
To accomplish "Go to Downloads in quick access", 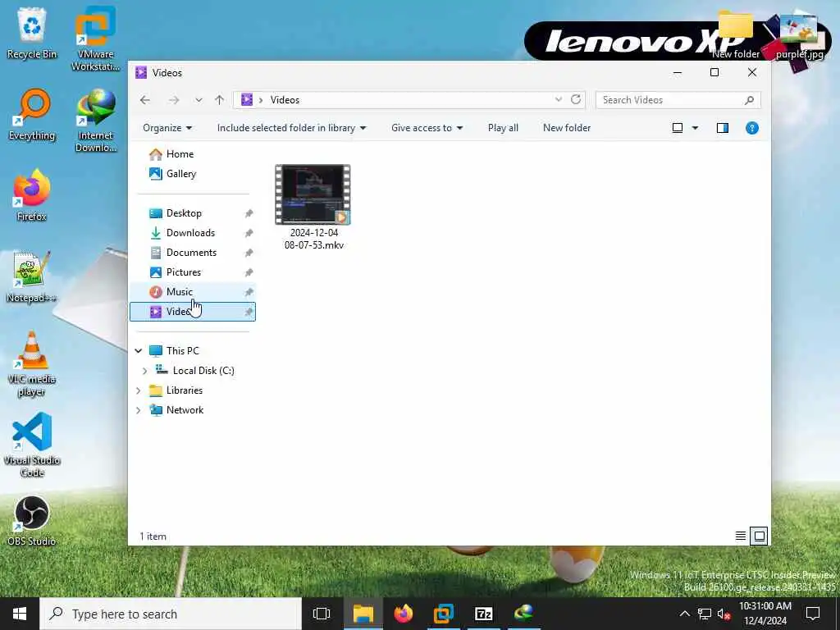I will (x=190, y=233).
